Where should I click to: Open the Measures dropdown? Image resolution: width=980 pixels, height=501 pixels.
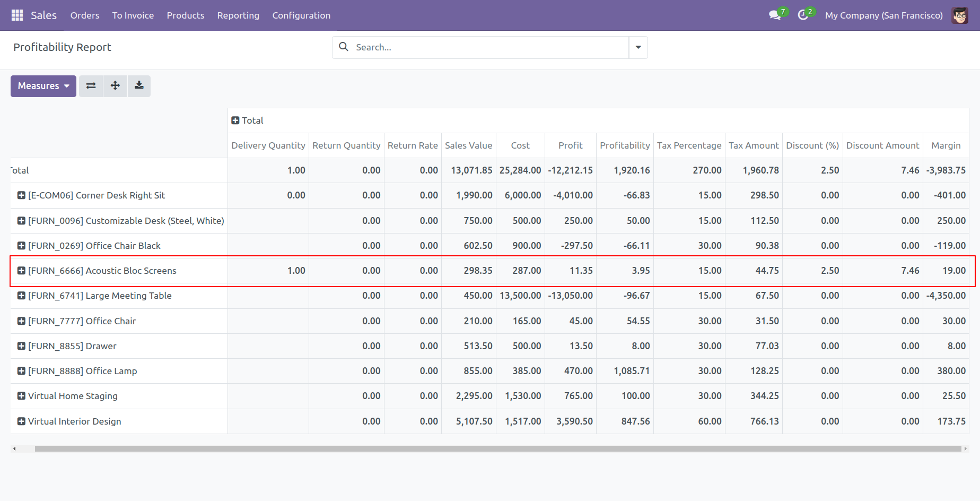pos(43,86)
